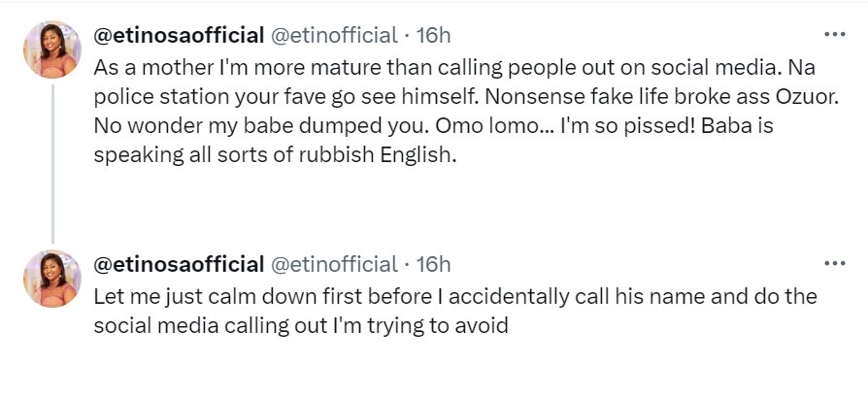Open the second tweet's 16h timestamp
This screenshot has width=868, height=397.
tap(433, 264)
